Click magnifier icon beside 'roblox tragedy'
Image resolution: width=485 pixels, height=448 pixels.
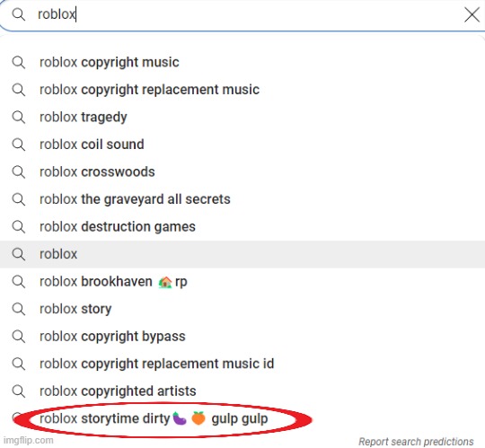point(19,118)
